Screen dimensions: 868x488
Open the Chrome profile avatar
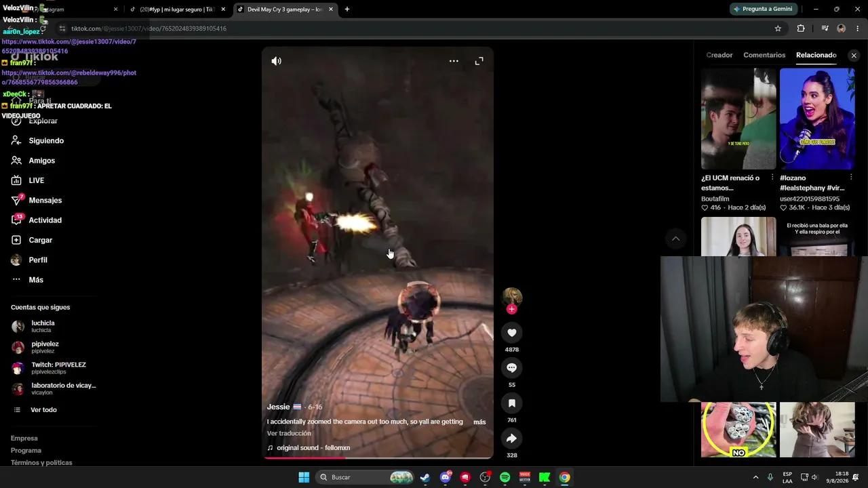842,28
